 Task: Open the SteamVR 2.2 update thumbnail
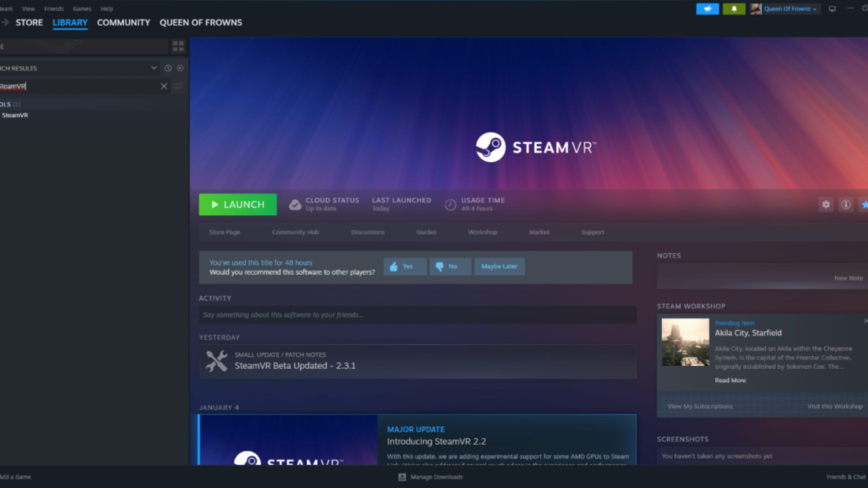289,440
